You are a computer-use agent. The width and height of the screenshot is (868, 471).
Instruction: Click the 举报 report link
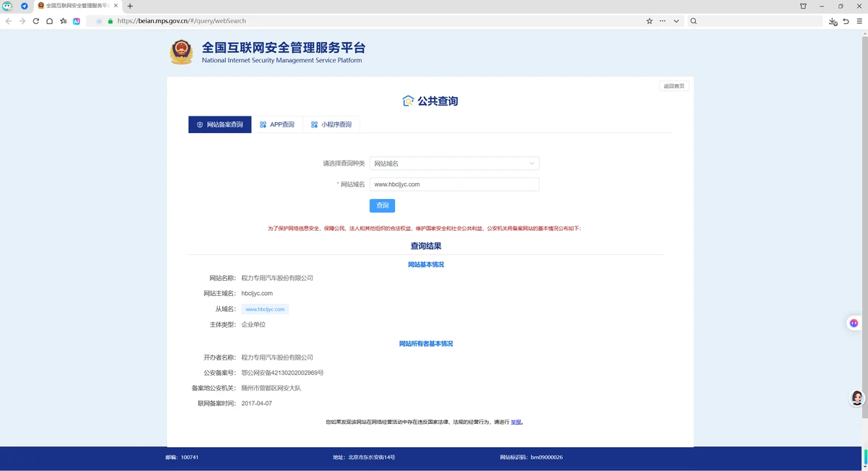[x=516, y=422]
